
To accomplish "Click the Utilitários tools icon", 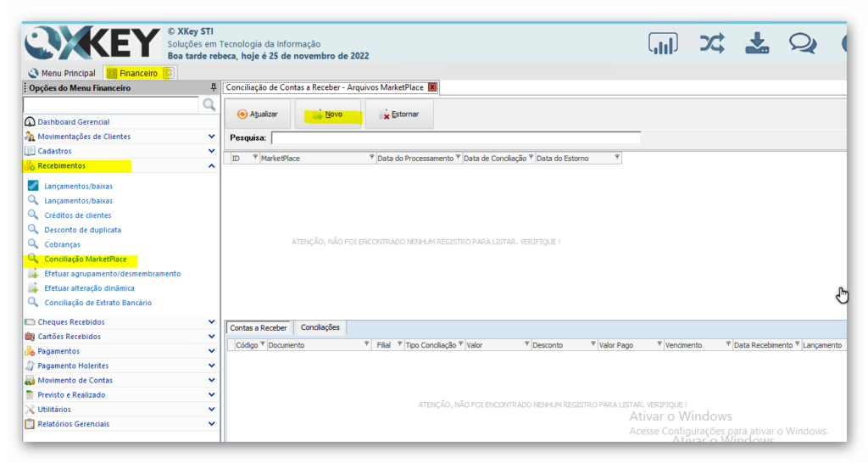I will coord(30,410).
